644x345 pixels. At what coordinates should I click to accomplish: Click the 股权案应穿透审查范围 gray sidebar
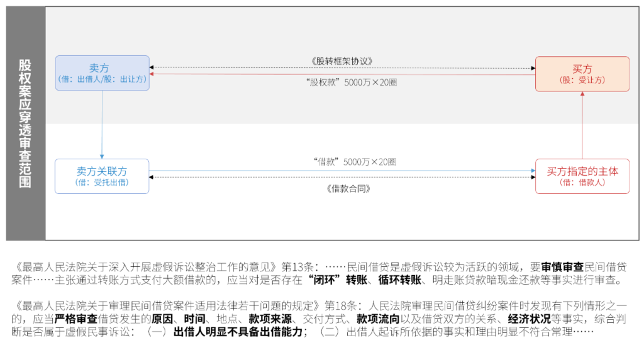25,123
